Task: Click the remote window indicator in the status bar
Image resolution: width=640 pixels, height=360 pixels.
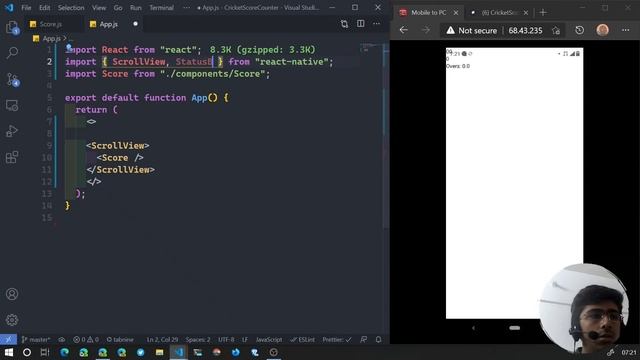Action: coord(8,340)
